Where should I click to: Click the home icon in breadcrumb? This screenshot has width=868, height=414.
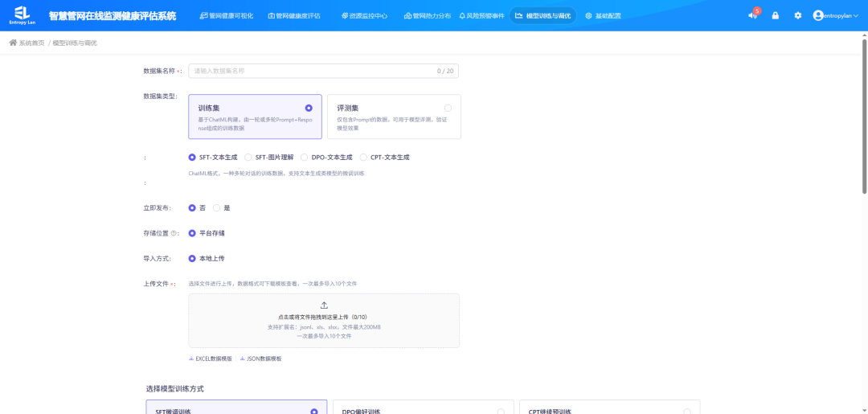pyautogui.click(x=13, y=43)
